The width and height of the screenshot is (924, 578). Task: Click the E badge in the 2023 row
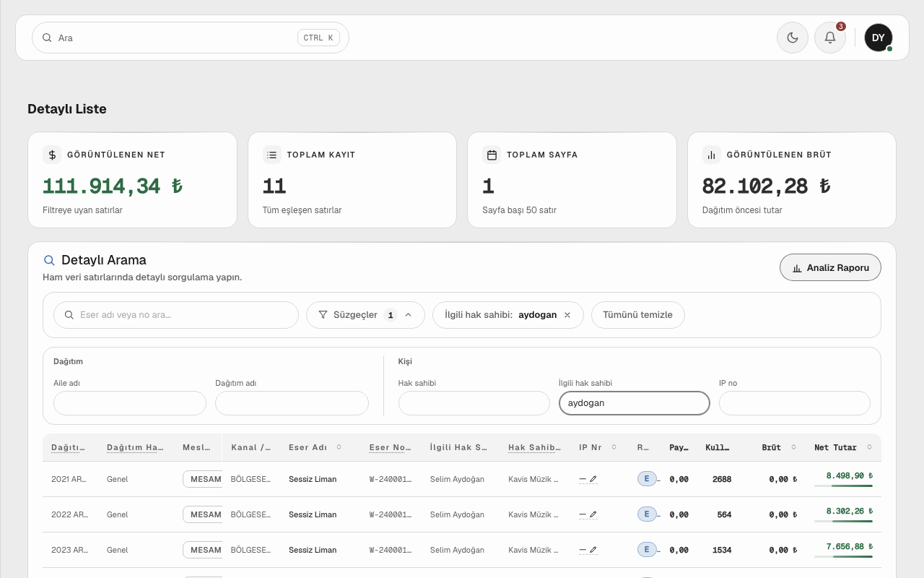coord(647,550)
